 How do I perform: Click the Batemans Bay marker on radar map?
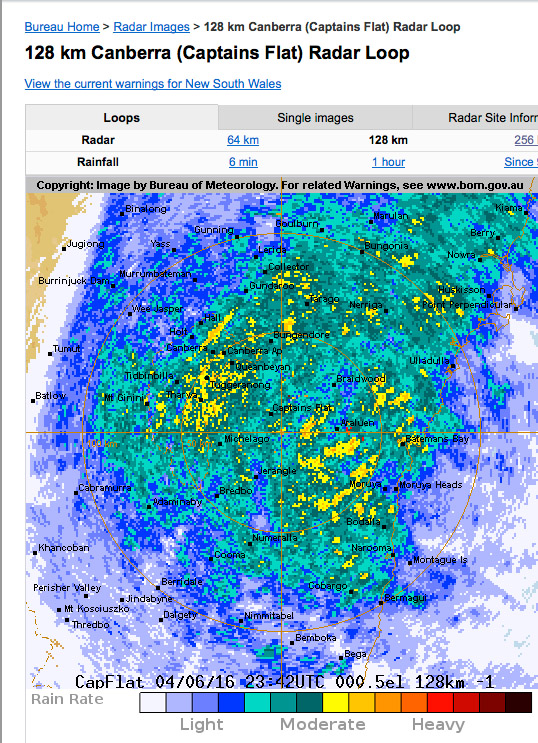click(x=402, y=444)
